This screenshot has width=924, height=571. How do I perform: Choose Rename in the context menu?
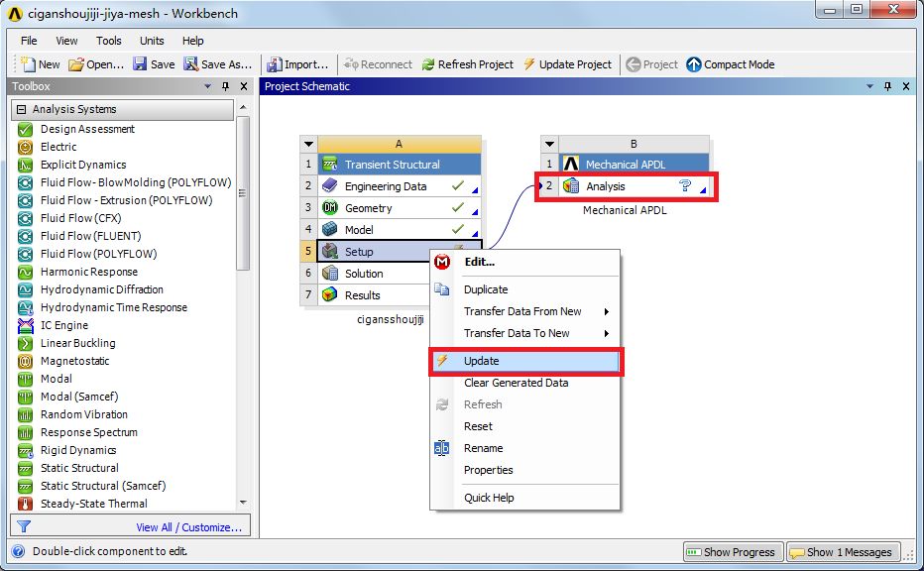click(525, 448)
